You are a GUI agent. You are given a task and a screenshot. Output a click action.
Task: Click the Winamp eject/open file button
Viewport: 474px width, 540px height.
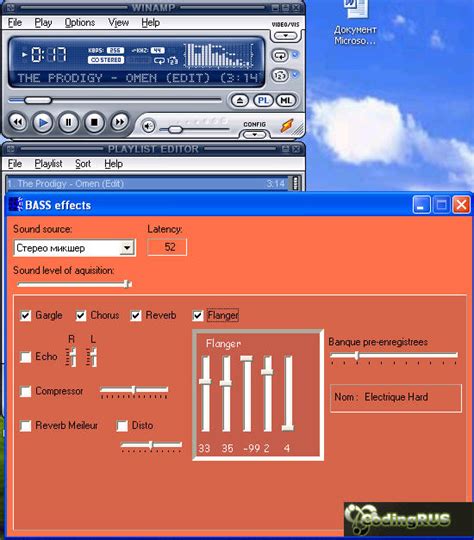pyautogui.click(x=240, y=101)
